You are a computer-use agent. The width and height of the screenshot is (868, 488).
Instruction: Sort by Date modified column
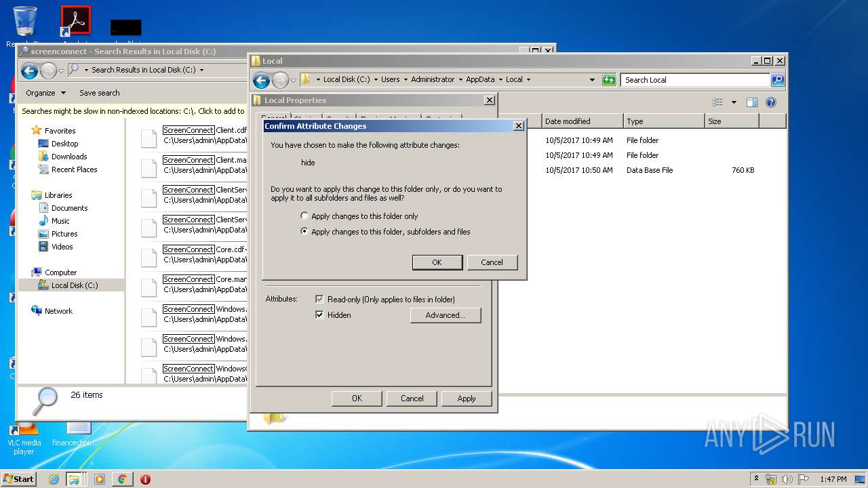tap(583, 121)
